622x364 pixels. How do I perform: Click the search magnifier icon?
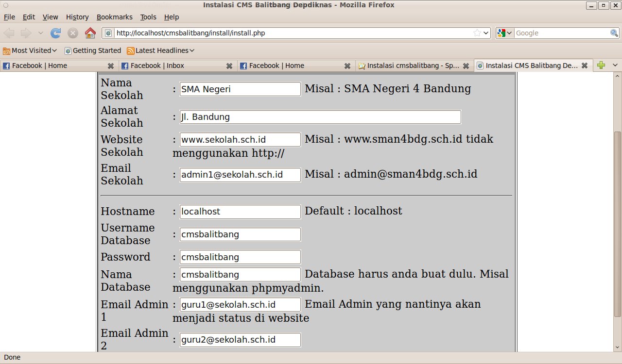(614, 33)
